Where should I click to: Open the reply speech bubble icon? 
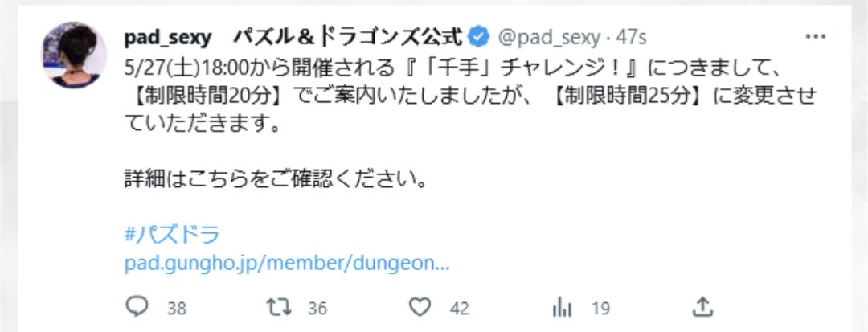137,306
